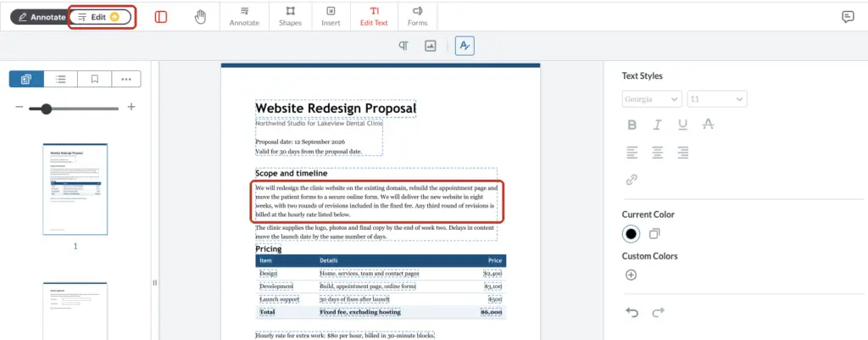
Task: Open the Georgia font dropdown
Action: 652,99
